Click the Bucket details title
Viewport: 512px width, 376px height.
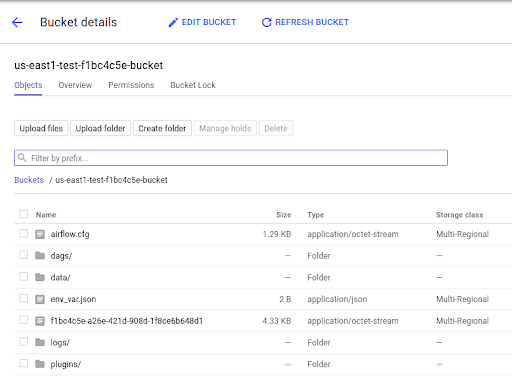[79, 22]
